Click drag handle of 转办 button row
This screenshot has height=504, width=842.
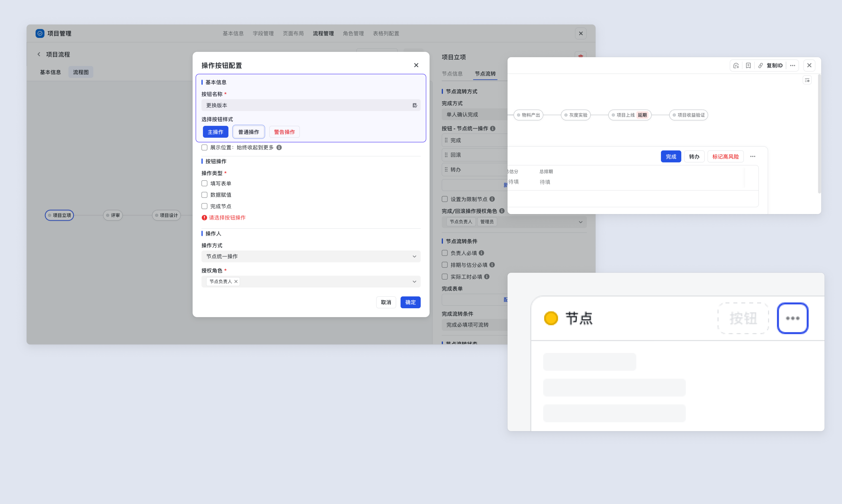coord(446,170)
